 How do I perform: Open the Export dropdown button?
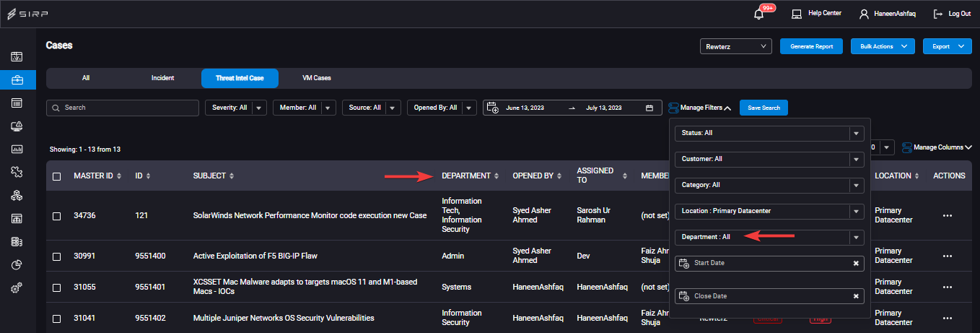click(948, 46)
